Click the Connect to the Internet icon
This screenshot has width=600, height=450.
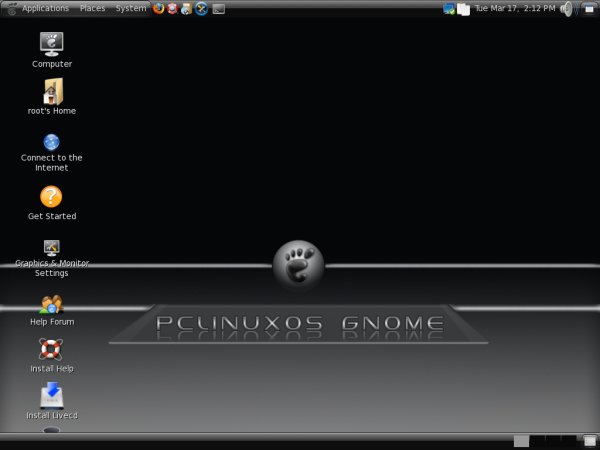pos(51,142)
